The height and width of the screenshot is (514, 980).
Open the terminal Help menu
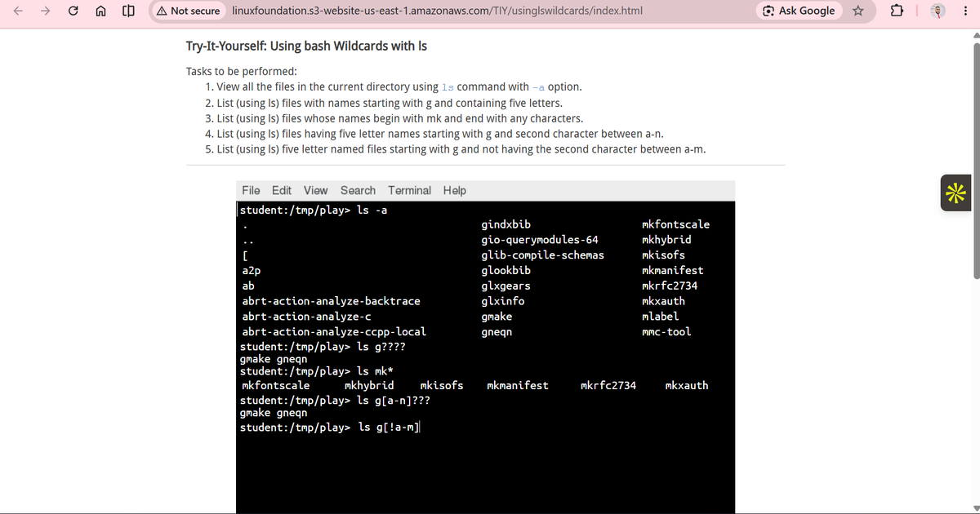coord(455,190)
